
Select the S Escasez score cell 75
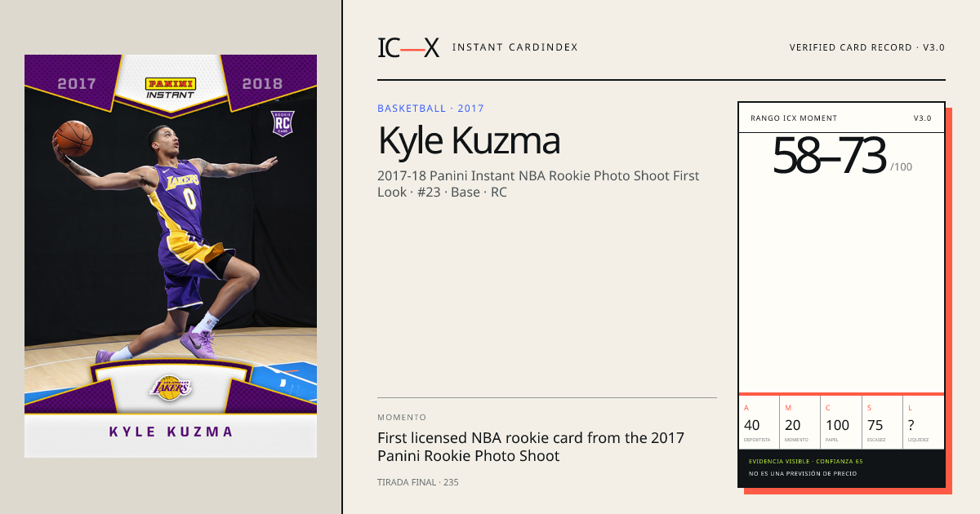coord(882,422)
